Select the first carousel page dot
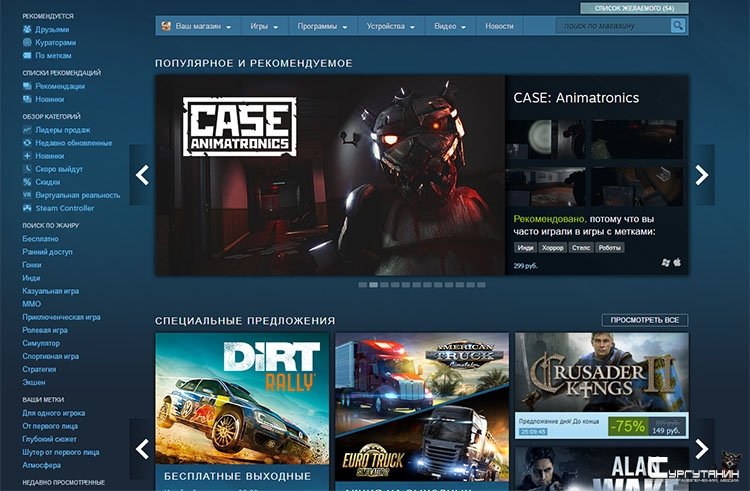Image resolution: width=750 pixels, height=491 pixels. coord(363,285)
